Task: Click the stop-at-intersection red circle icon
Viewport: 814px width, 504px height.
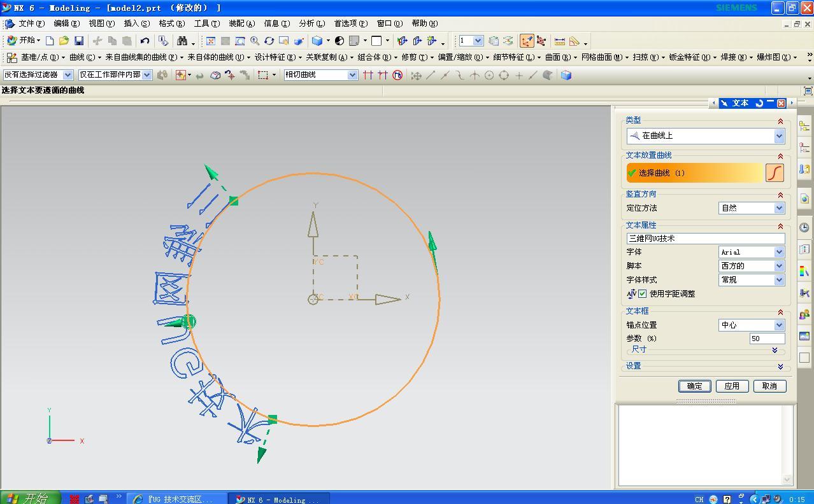Action: (397, 75)
